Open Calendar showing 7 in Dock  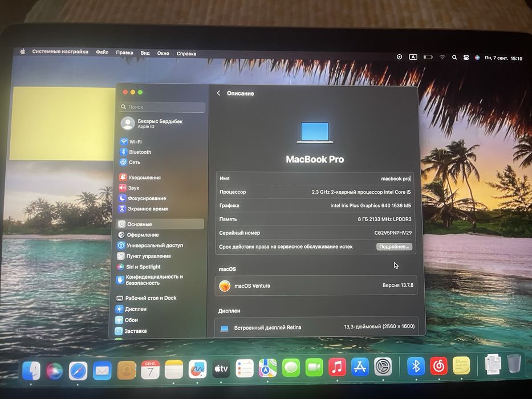[150, 370]
